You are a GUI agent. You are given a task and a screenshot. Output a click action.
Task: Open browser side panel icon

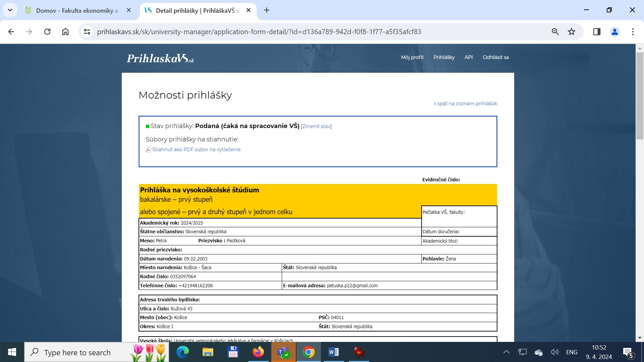click(597, 32)
